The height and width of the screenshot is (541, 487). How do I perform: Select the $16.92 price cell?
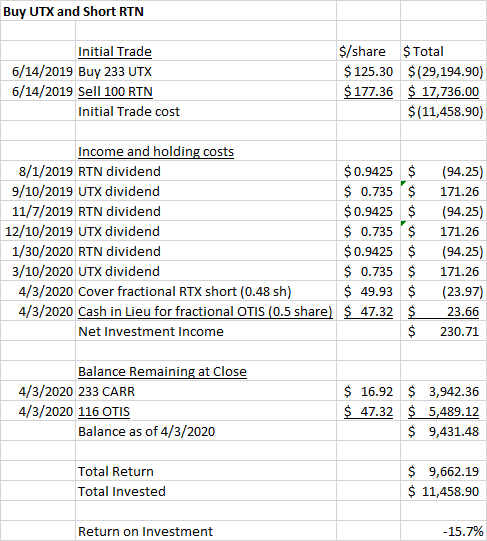click(x=368, y=392)
